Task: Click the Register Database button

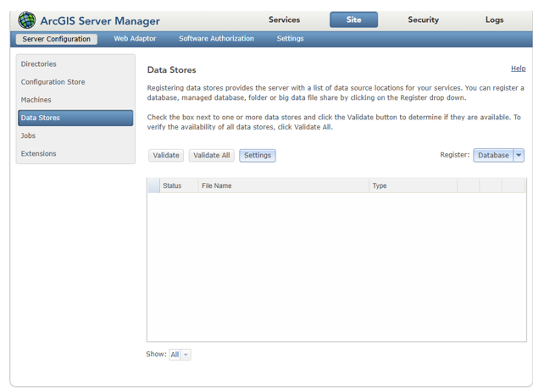Action: (x=493, y=155)
